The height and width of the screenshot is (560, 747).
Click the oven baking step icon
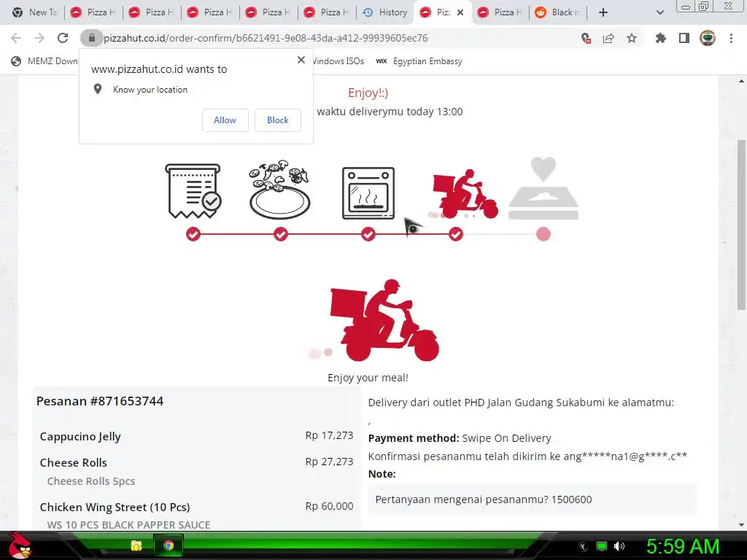coord(368,192)
